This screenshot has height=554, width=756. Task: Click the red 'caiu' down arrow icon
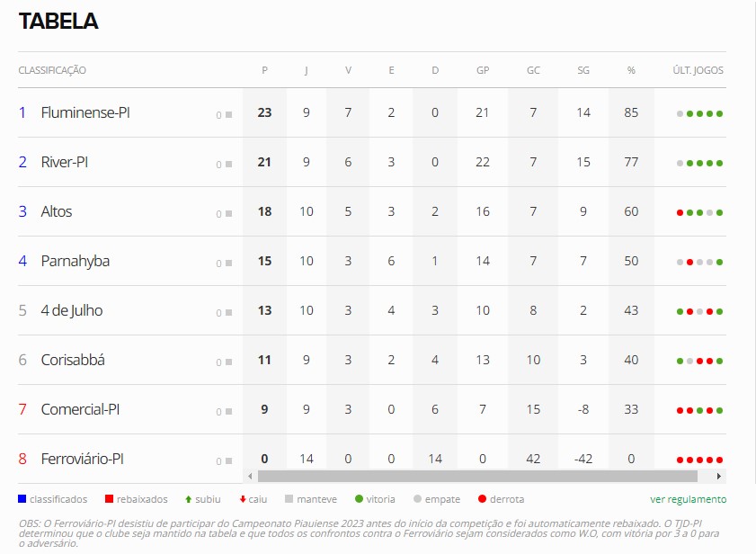tap(242, 499)
